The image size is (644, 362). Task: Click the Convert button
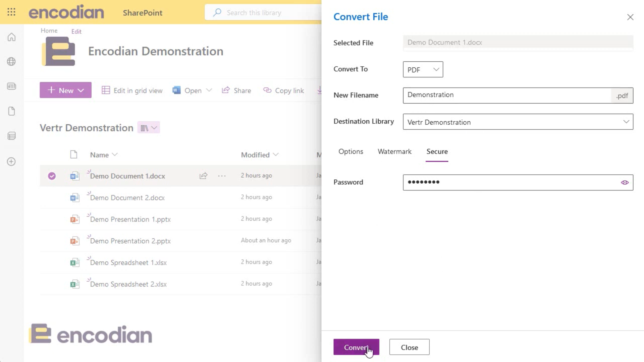pos(356,347)
